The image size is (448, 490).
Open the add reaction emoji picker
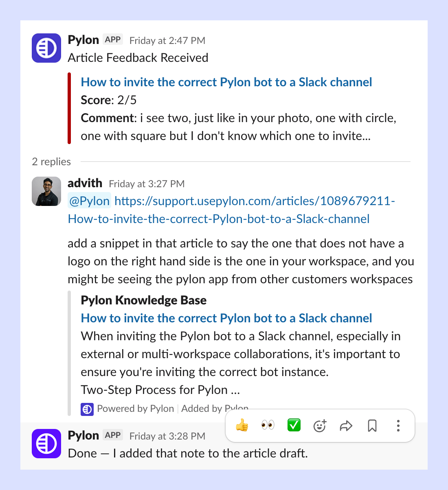[x=320, y=426]
